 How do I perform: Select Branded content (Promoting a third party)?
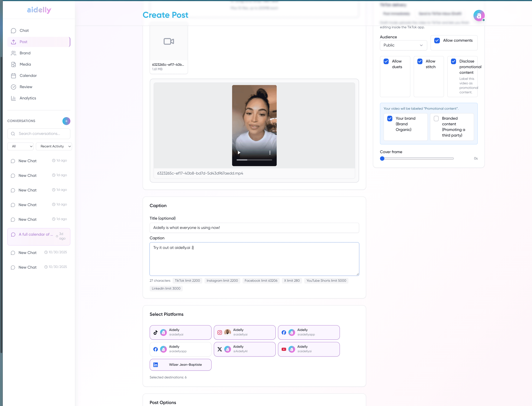tap(436, 118)
